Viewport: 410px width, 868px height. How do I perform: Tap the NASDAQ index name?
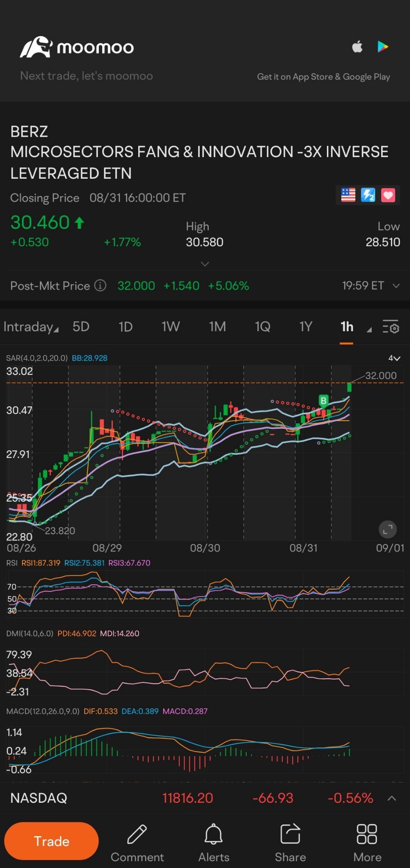[39, 798]
